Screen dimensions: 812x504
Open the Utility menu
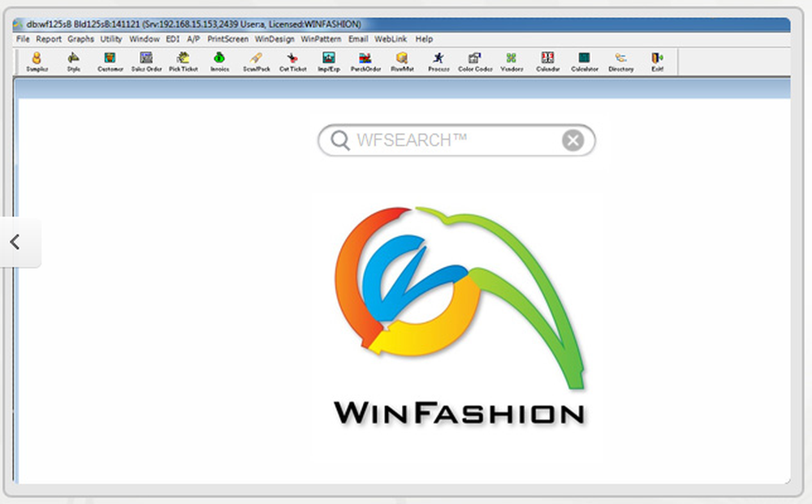(x=110, y=39)
